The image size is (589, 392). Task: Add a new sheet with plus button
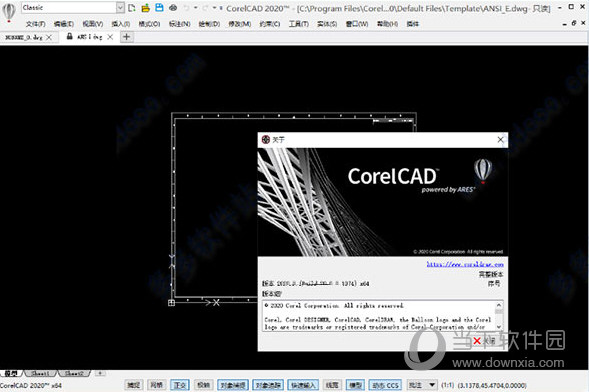pyautogui.click(x=100, y=373)
